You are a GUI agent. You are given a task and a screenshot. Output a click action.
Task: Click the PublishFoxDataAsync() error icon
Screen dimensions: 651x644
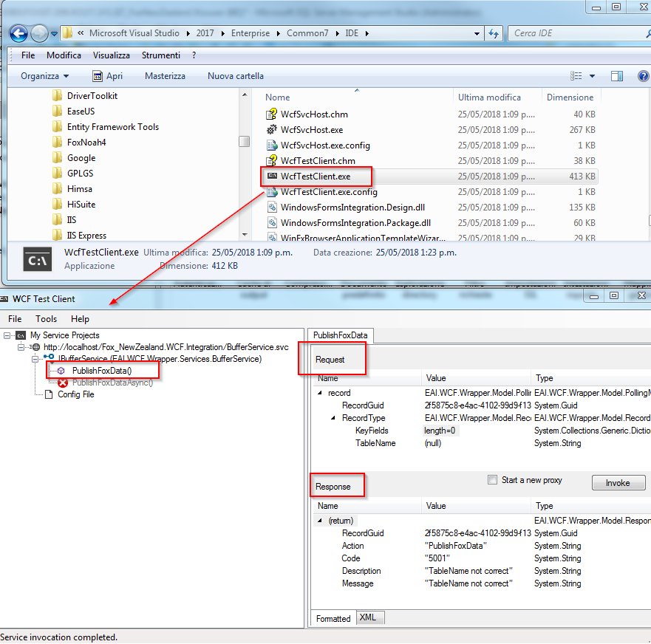63,383
